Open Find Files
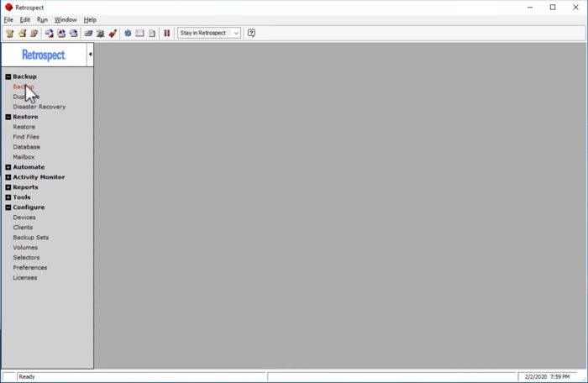588x383 pixels. point(26,137)
